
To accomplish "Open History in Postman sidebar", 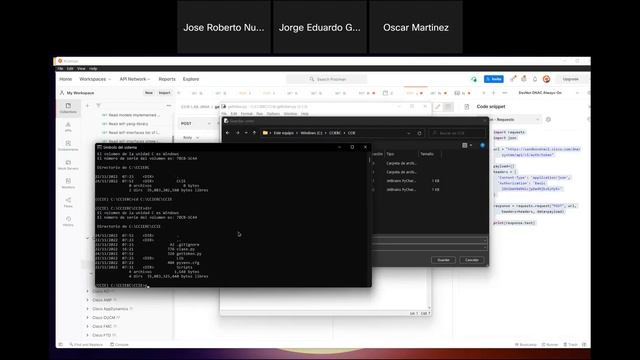I will 68,221.
